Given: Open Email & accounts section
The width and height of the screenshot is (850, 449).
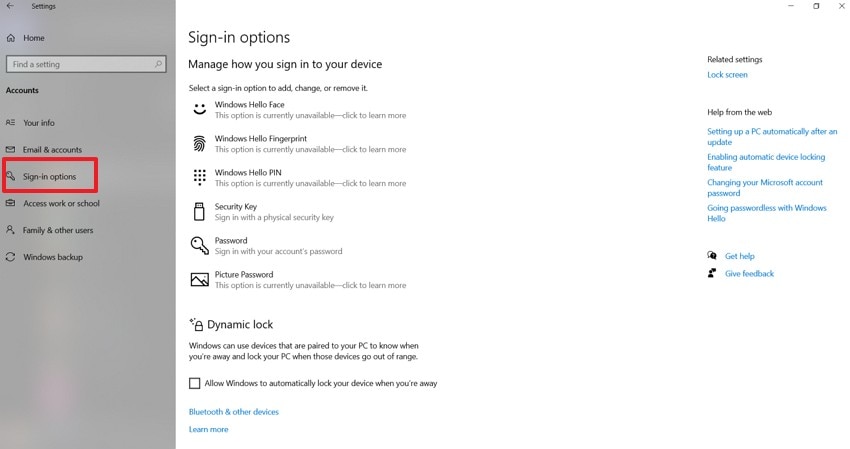Looking at the screenshot, I should click(x=52, y=150).
